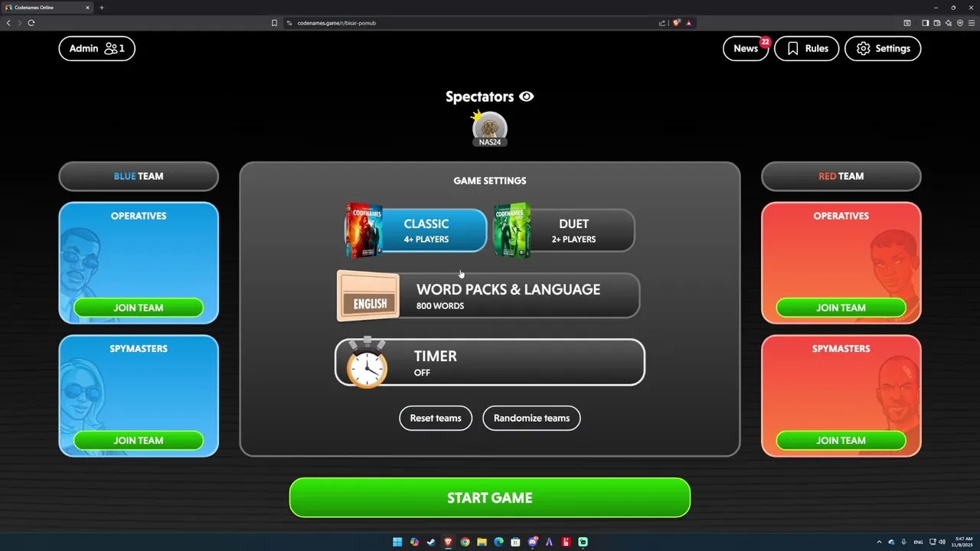Join Red team as operative
Screen dimensions: 980x551
tap(841, 308)
